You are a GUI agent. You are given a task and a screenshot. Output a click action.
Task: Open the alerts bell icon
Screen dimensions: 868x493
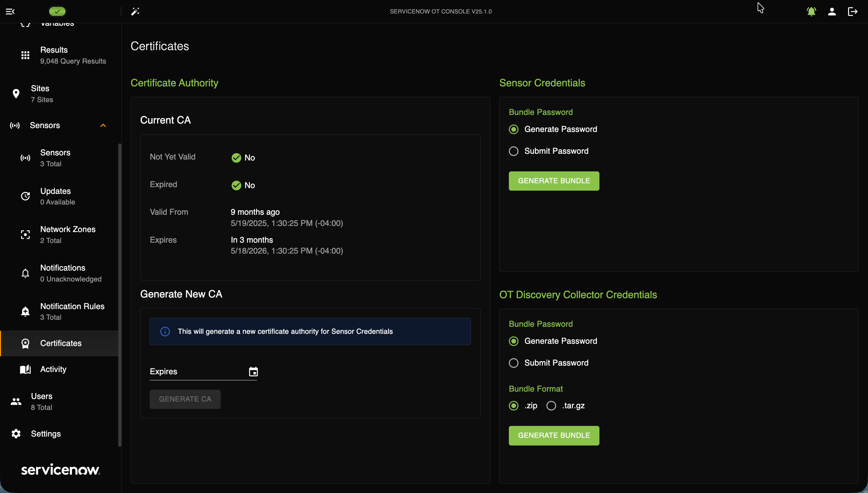click(x=811, y=12)
